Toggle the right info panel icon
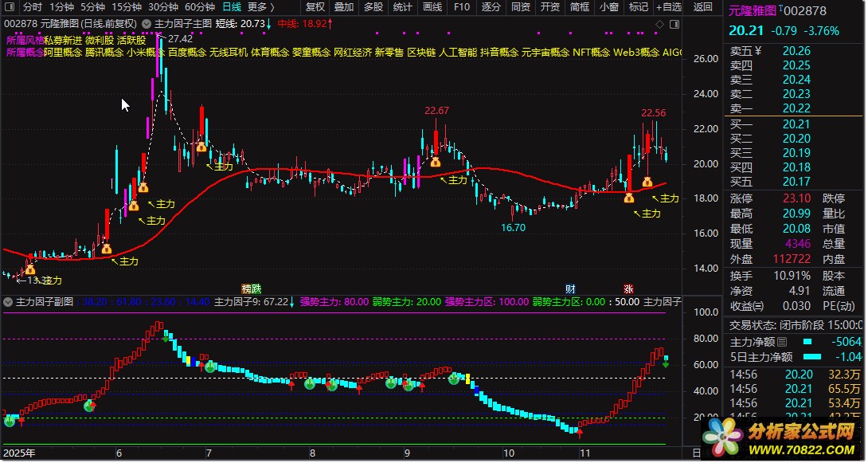The image size is (868, 463). (x=674, y=25)
